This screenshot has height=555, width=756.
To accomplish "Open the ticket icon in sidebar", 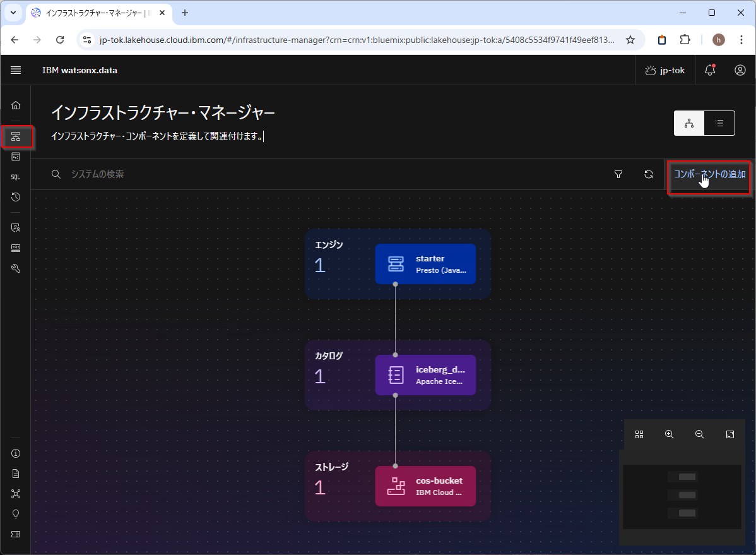I will (x=16, y=534).
